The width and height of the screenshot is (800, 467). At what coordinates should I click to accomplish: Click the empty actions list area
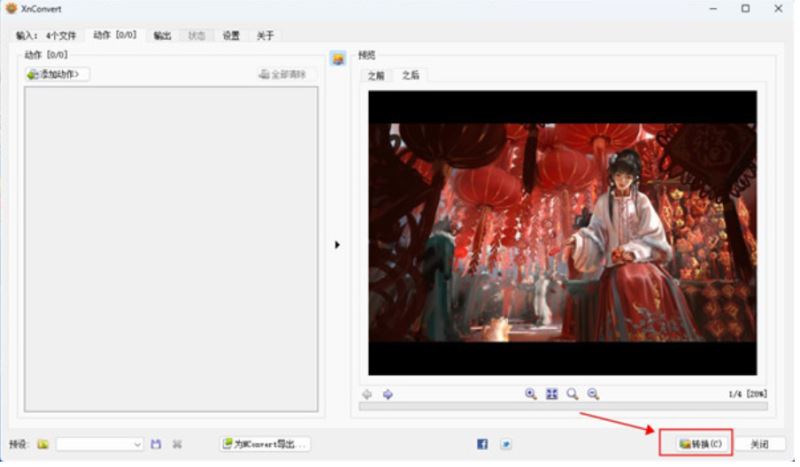coord(171,249)
